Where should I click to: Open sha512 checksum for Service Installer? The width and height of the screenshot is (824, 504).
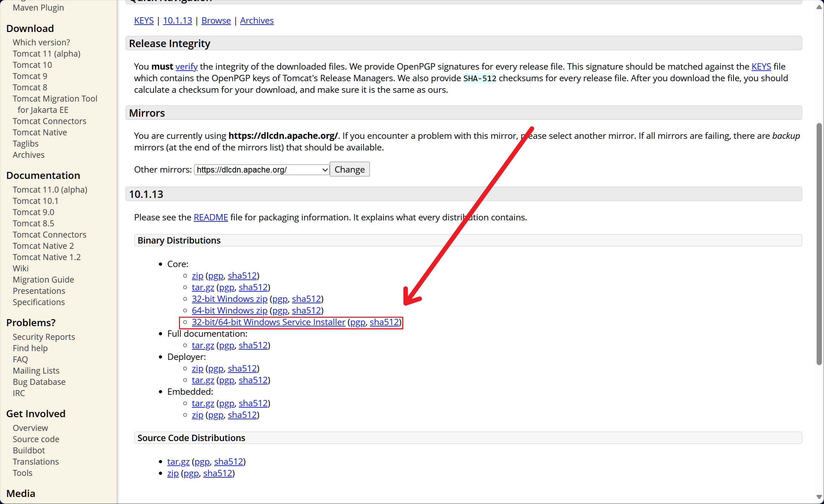(x=384, y=322)
